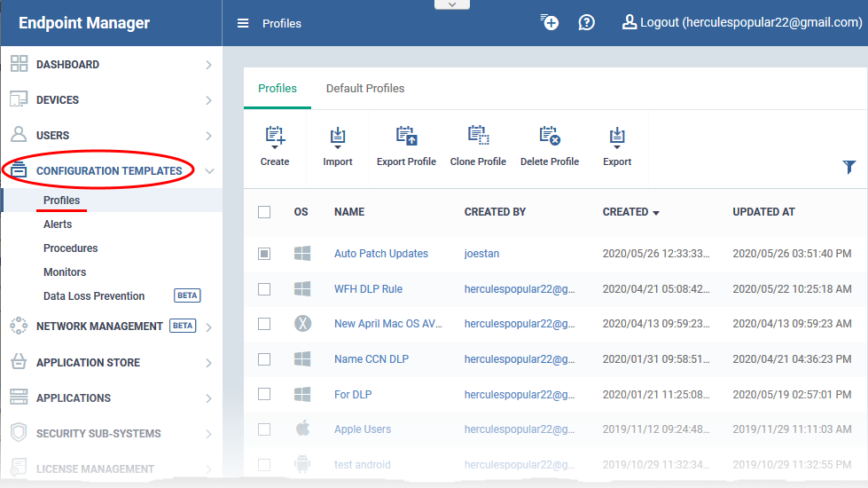Expand the Applications menu chevron

click(208, 398)
